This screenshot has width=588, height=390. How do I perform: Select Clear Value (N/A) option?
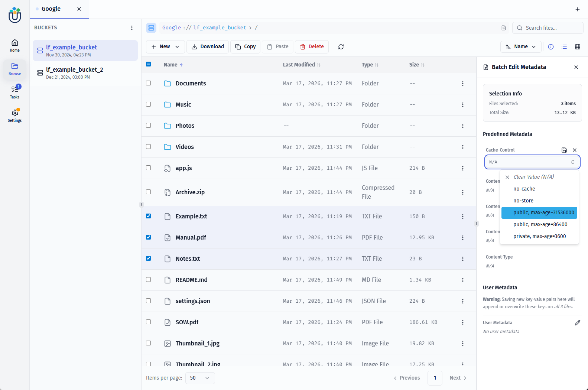point(539,177)
